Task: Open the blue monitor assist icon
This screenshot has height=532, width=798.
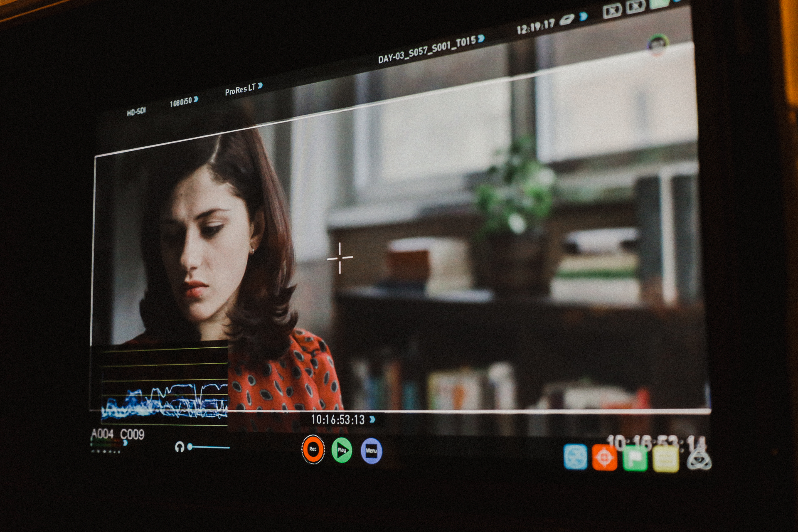Action: 576,457
